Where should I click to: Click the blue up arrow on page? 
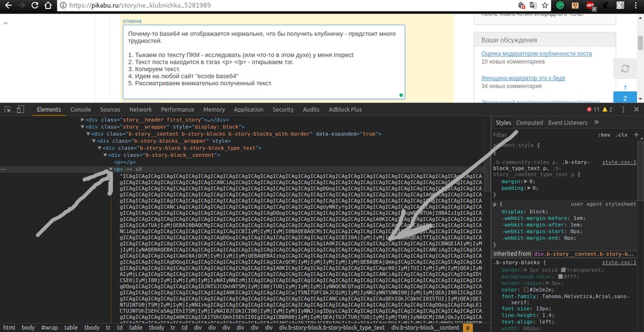coord(625,87)
